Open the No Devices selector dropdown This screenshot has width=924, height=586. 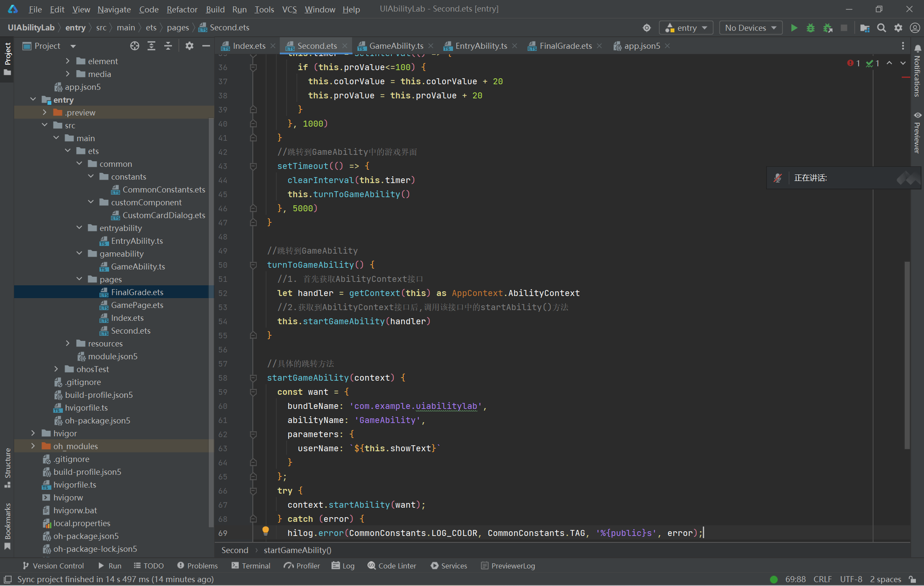tap(751, 28)
